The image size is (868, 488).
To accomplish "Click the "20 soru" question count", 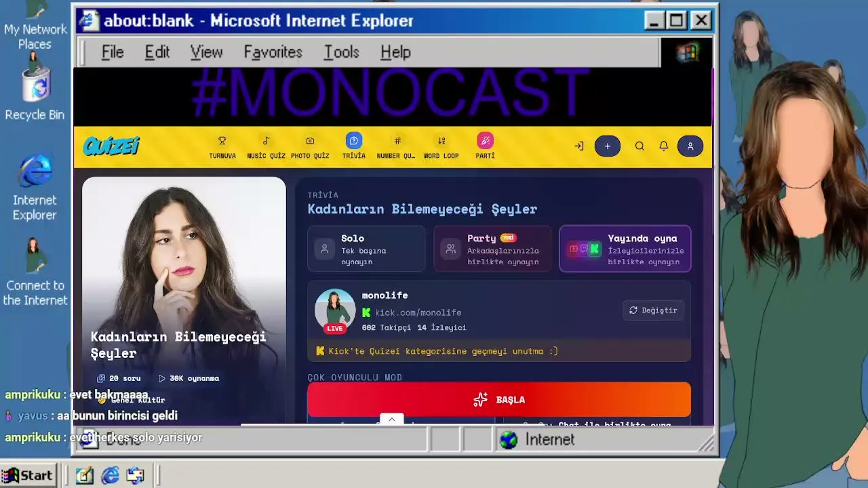I will 119,378.
